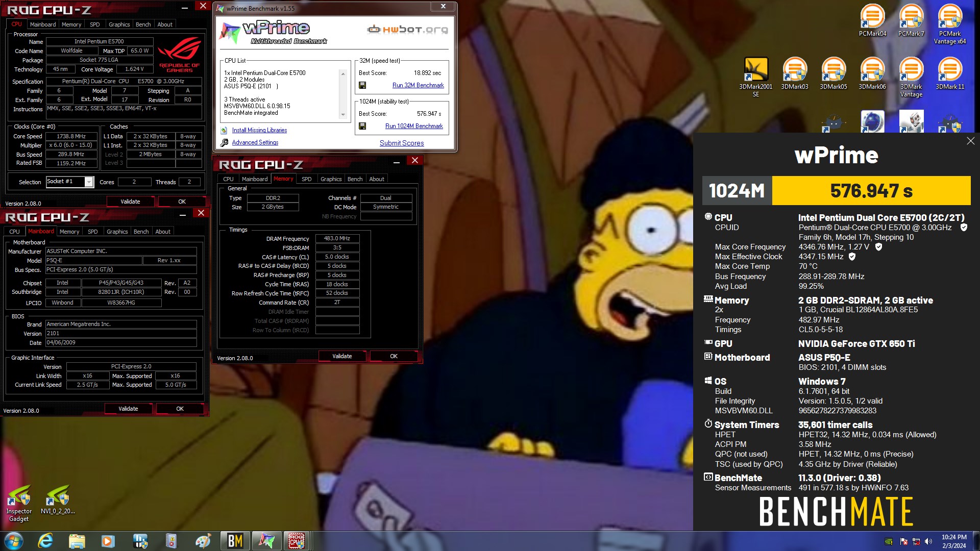Click the BIOS Version field showing 2101
980x551 pixels.
click(121, 333)
